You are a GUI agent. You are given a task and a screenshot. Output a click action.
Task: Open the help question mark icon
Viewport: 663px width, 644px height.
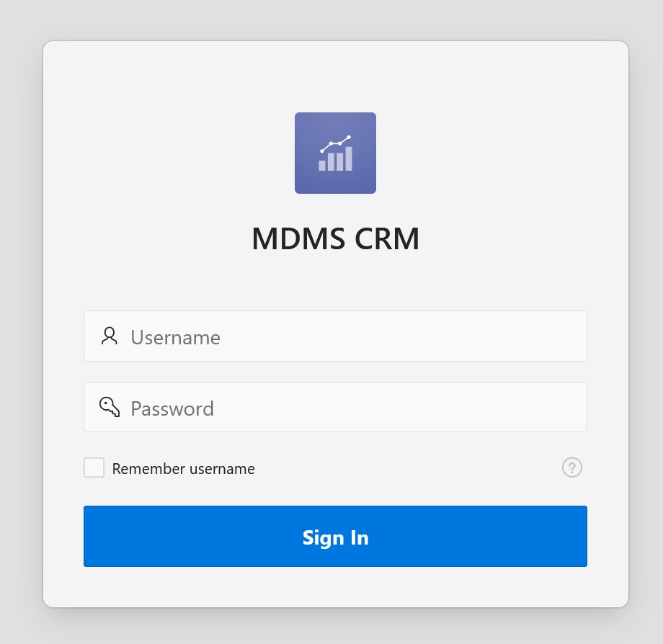point(571,468)
